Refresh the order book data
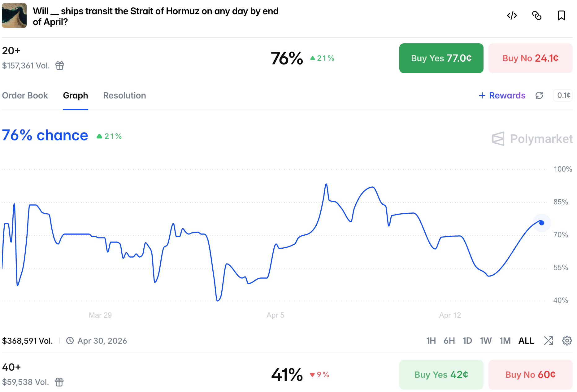Image resolution: width=577 pixels, height=392 pixels. point(539,95)
